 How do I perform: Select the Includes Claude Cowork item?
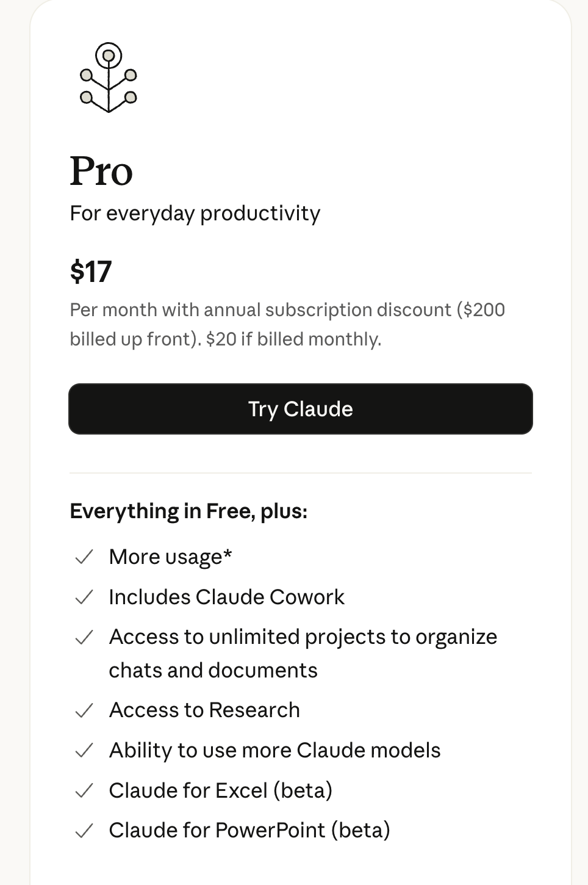(226, 597)
